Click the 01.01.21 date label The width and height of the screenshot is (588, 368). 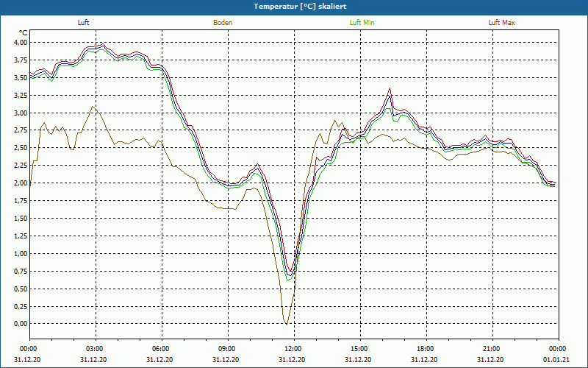pos(556,360)
